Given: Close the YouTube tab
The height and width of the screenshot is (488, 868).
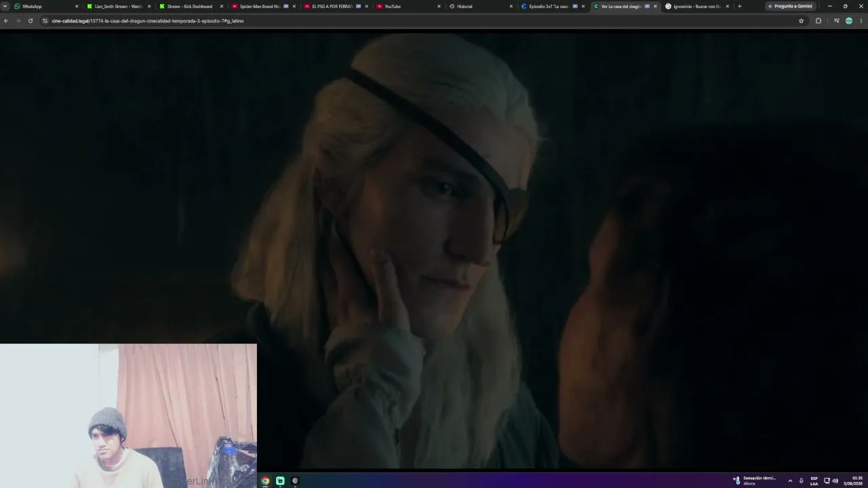Looking at the screenshot, I should [x=439, y=6].
